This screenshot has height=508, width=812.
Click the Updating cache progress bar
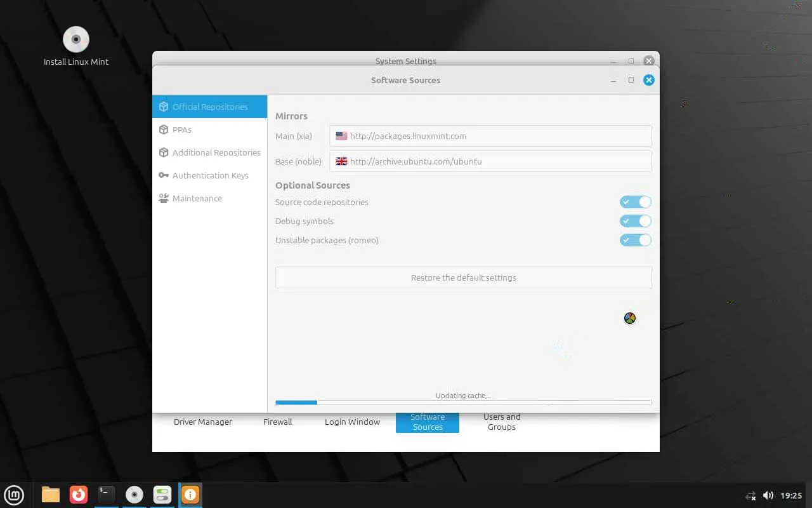point(464,403)
